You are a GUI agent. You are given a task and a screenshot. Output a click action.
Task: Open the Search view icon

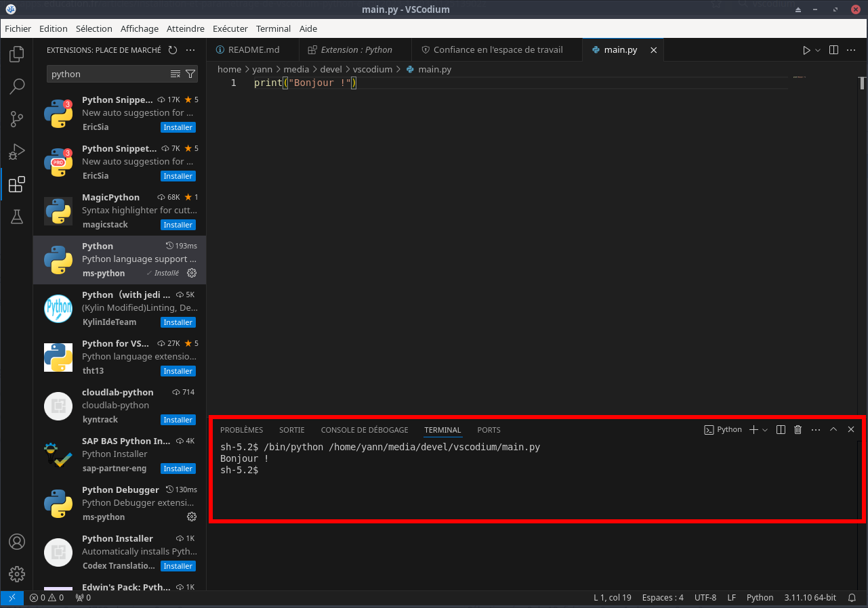(x=17, y=86)
